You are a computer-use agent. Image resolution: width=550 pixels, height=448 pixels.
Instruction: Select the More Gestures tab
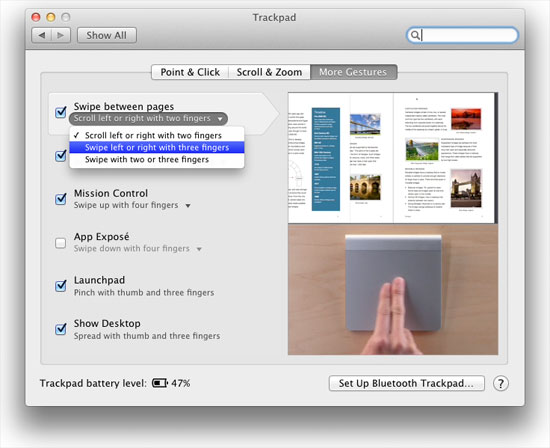(353, 72)
